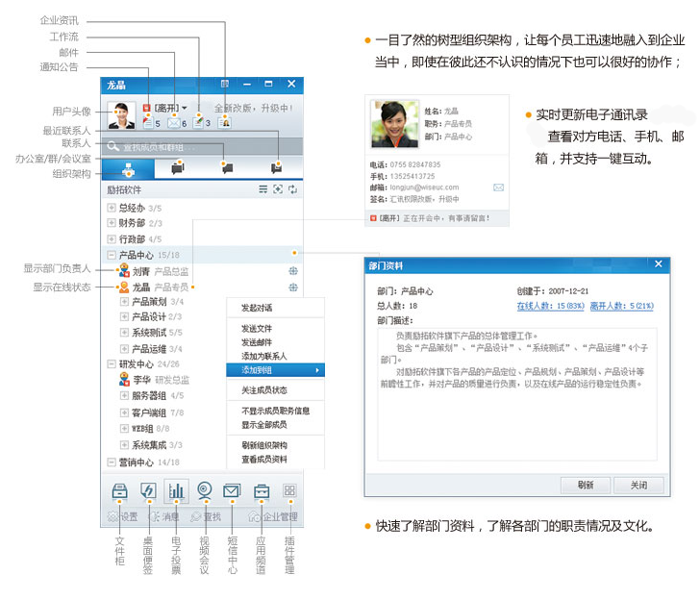Choose 不显示成员职务信息 menu item
The width and height of the screenshot is (700, 600).
275,411
